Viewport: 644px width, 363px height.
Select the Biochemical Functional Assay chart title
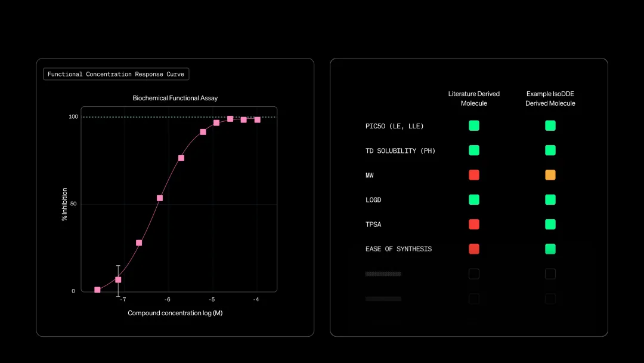coord(175,98)
